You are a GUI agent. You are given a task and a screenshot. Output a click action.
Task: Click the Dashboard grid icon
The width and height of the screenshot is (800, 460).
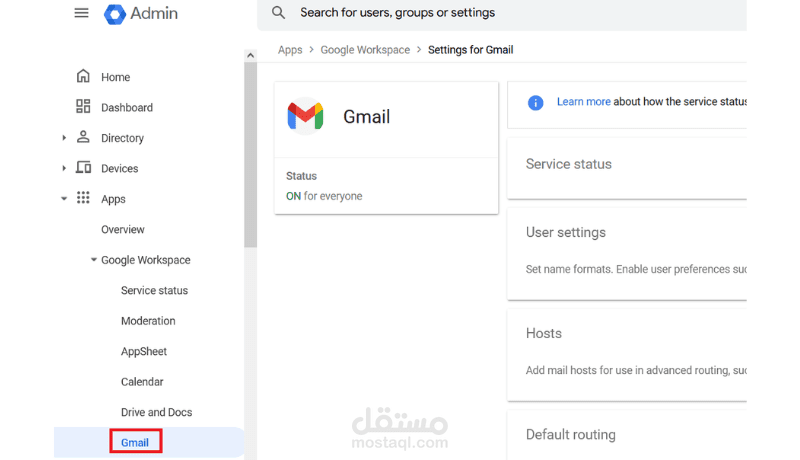[83, 107]
